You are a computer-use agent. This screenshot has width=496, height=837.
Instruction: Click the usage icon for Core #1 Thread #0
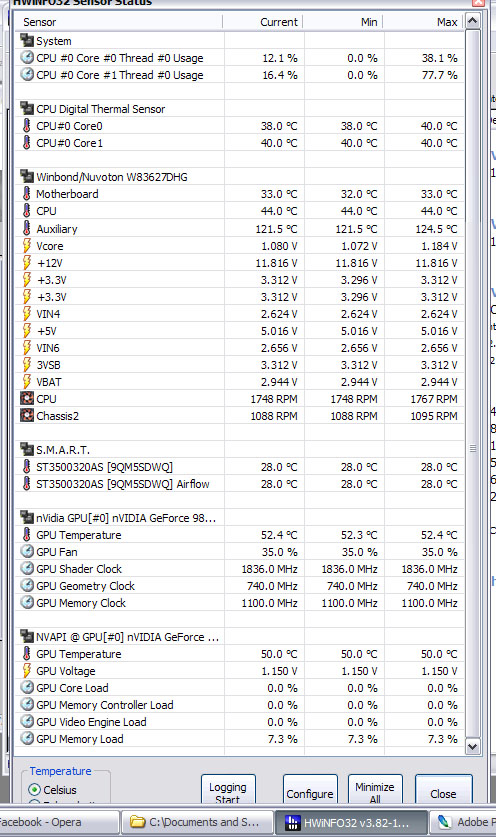pyautogui.click(x=27, y=75)
